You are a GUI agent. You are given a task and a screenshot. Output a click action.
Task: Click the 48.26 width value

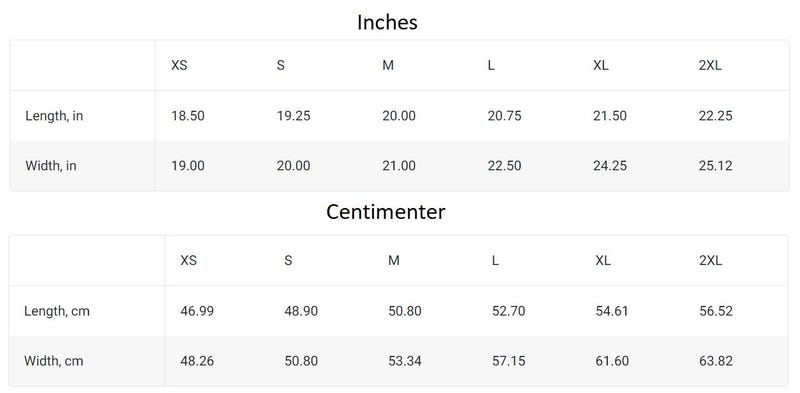197,361
